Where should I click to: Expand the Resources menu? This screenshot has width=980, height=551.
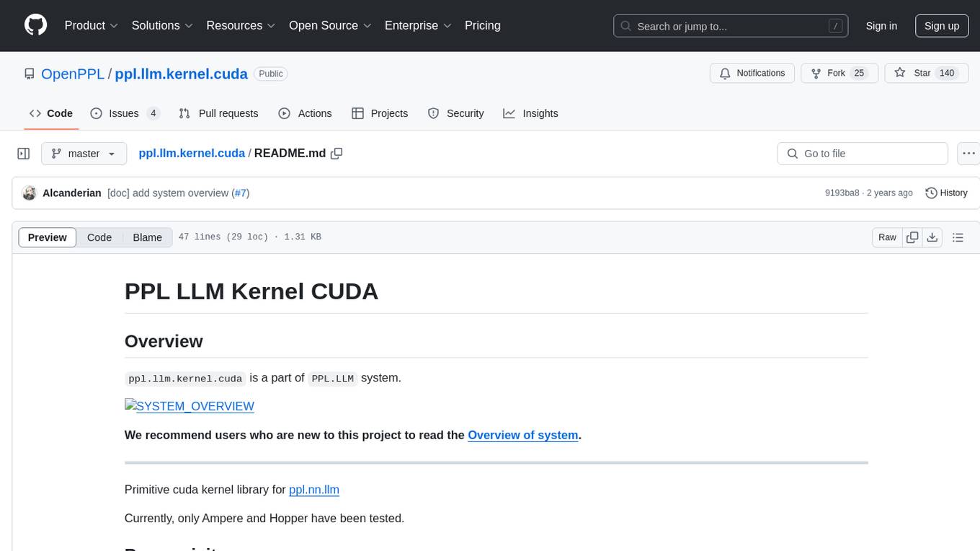click(x=241, y=25)
